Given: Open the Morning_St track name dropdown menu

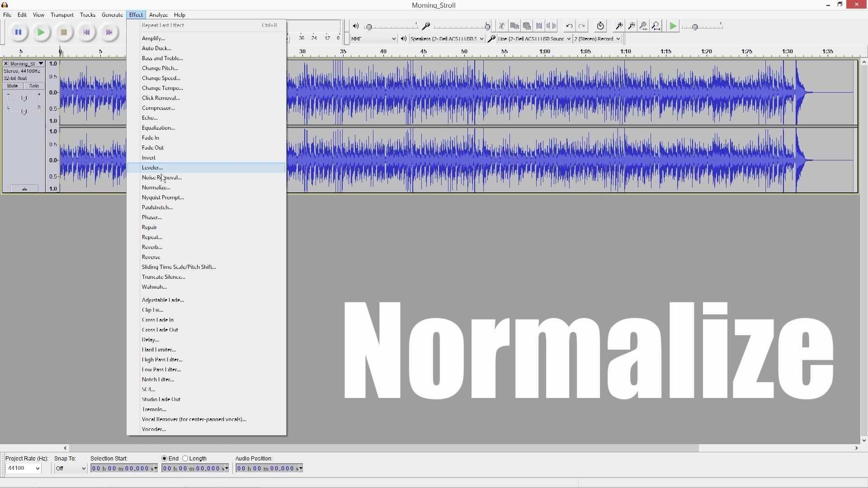Looking at the screenshot, I should (40, 63).
